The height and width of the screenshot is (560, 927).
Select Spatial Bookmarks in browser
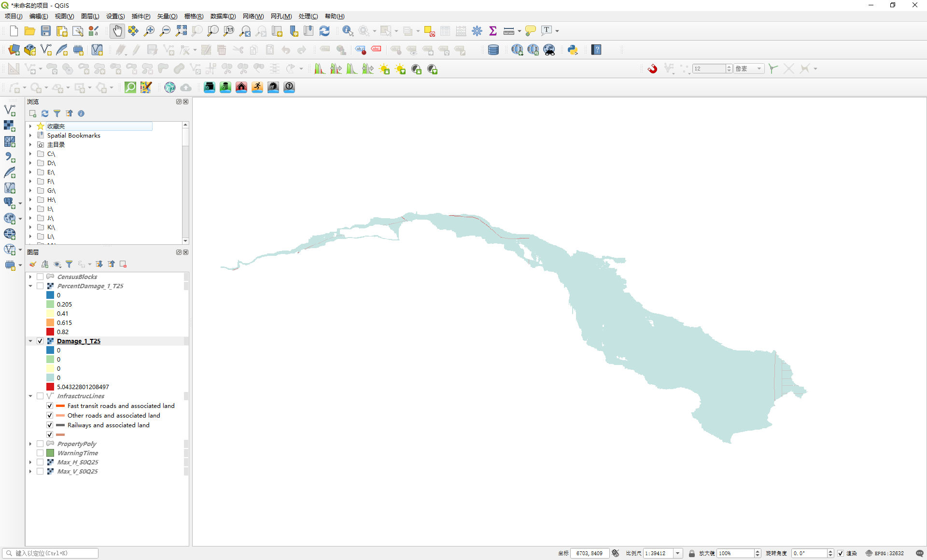tap(73, 136)
